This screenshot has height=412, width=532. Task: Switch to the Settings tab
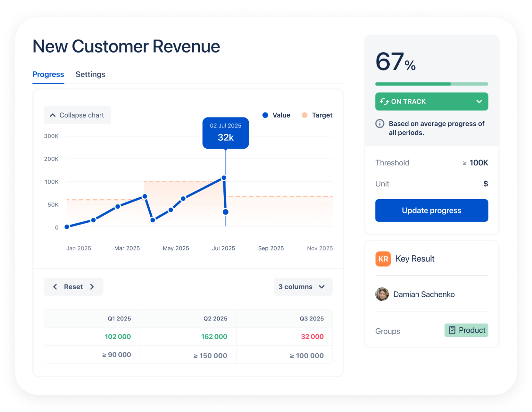(x=90, y=74)
